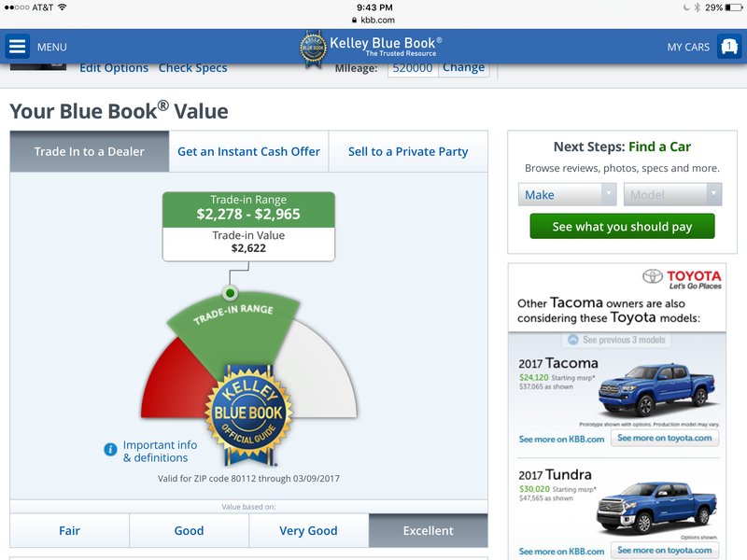Tap the MY CARS label

click(x=688, y=48)
